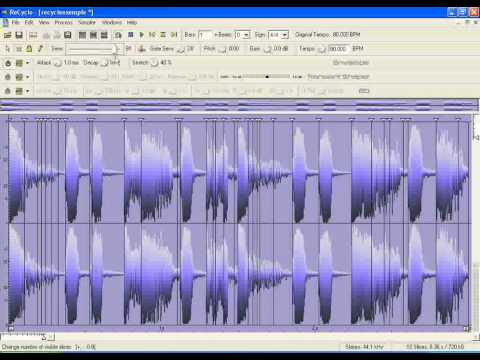This screenshot has height=360, width=480.
Task: Click the preset icon on the Attack row
Action: click(19, 63)
